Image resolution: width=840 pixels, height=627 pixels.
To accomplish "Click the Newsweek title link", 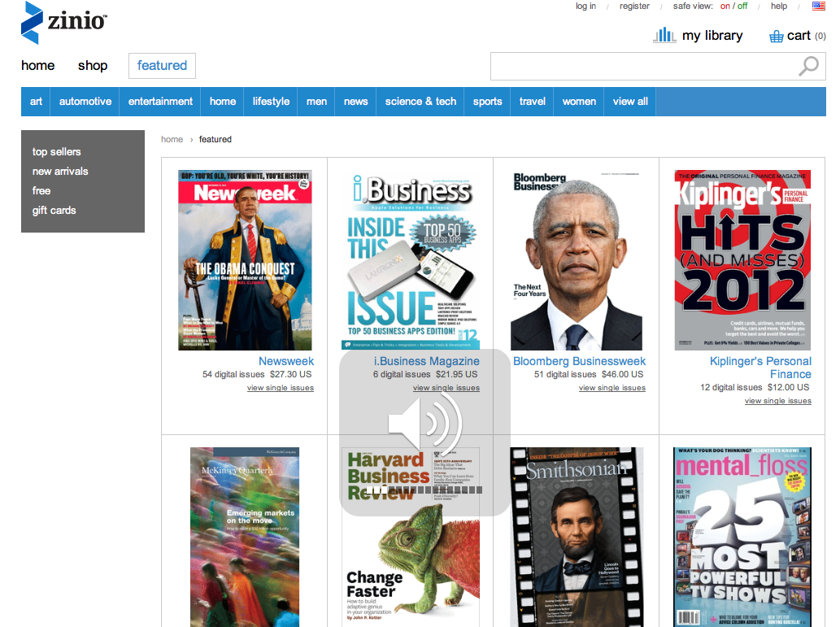I will [x=286, y=361].
